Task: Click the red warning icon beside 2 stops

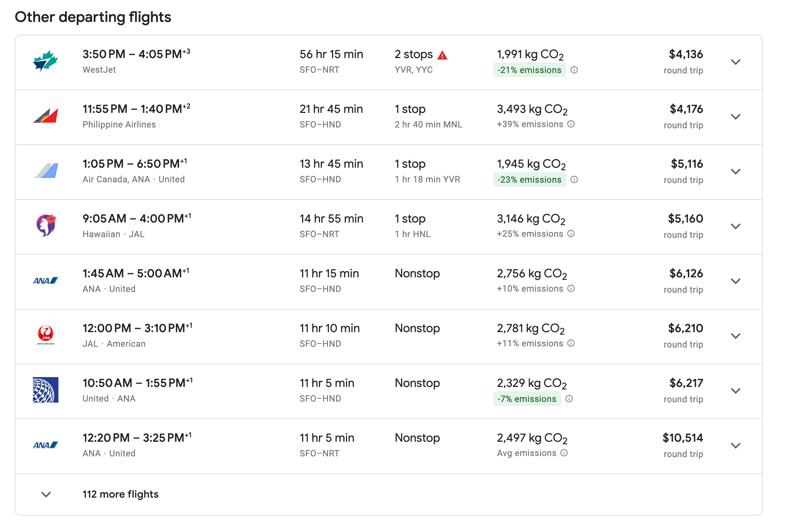Action: pos(442,55)
